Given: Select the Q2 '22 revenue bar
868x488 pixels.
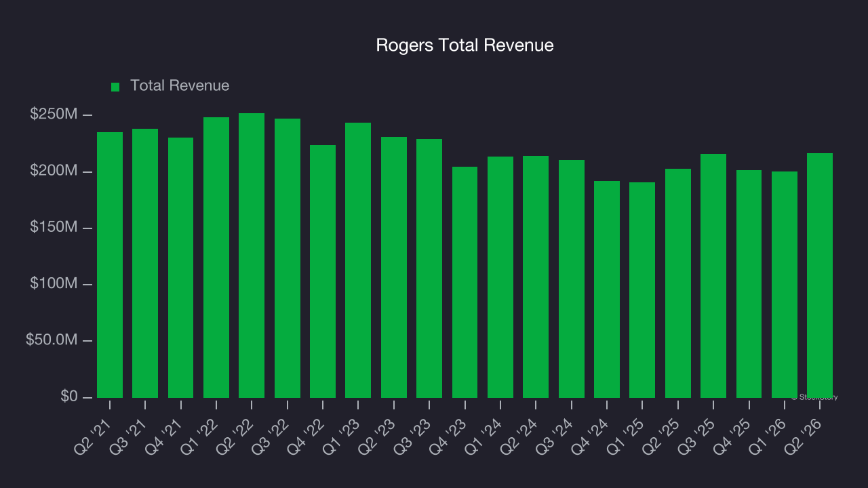Looking at the screenshot, I should (x=252, y=256).
